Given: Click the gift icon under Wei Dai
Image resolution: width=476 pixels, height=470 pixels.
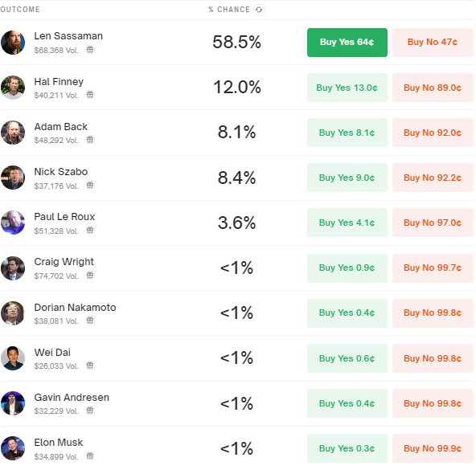Looking at the screenshot, I should [90, 366].
